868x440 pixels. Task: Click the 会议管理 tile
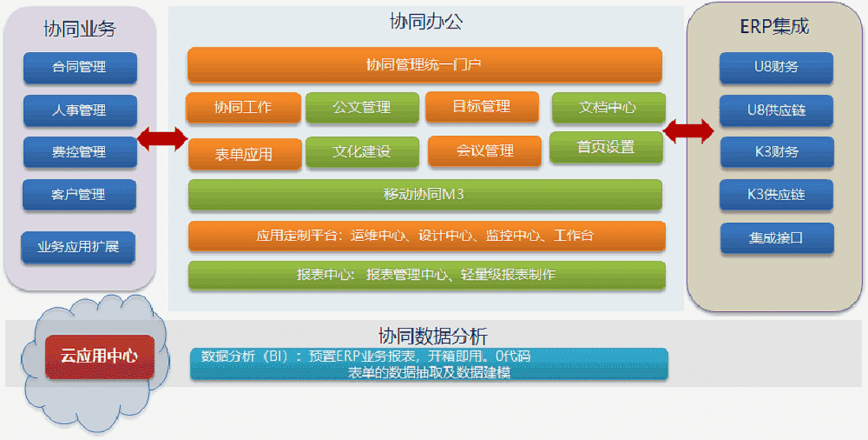point(485,151)
